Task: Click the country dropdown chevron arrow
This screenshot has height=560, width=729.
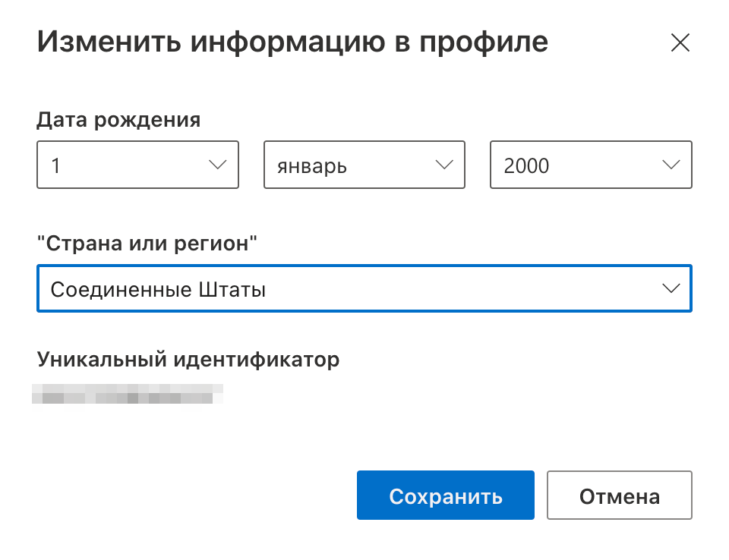Action: (x=671, y=288)
